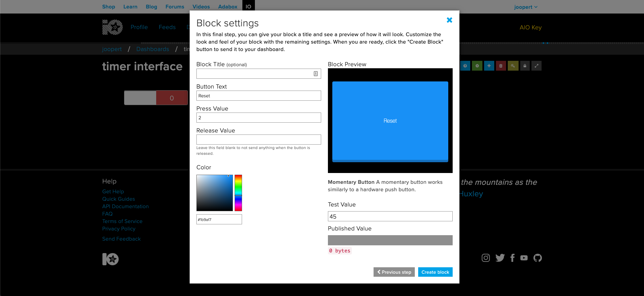
Task: Click the joopert breadcrumb link
Action: tap(112, 49)
